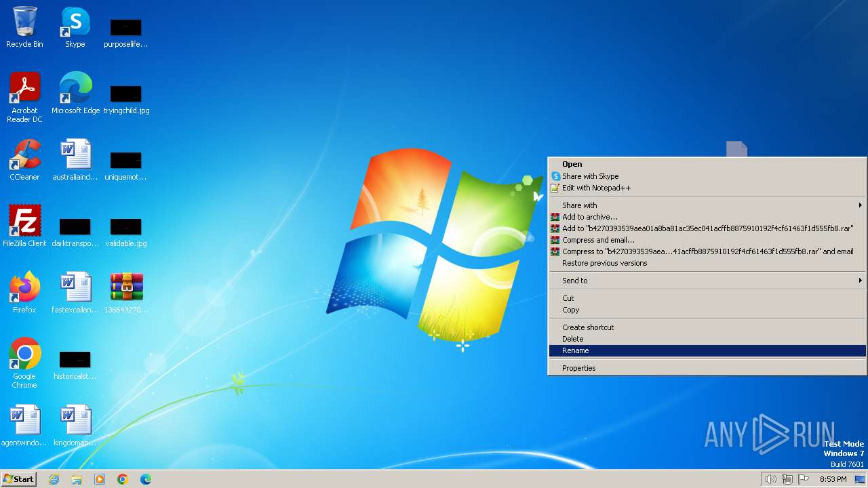Select historicalst file icon
This screenshot has width=868, height=488.
pos(75,365)
